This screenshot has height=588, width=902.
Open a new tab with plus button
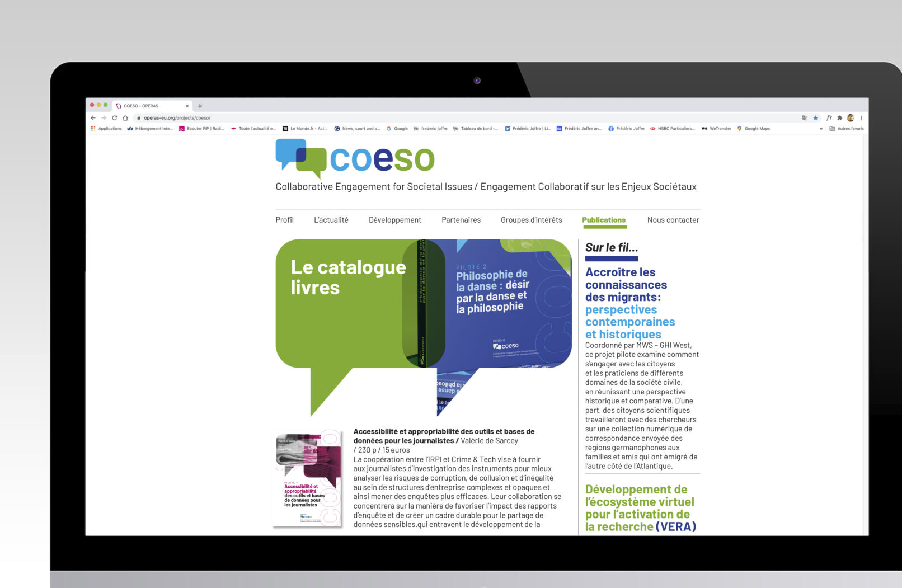point(200,106)
